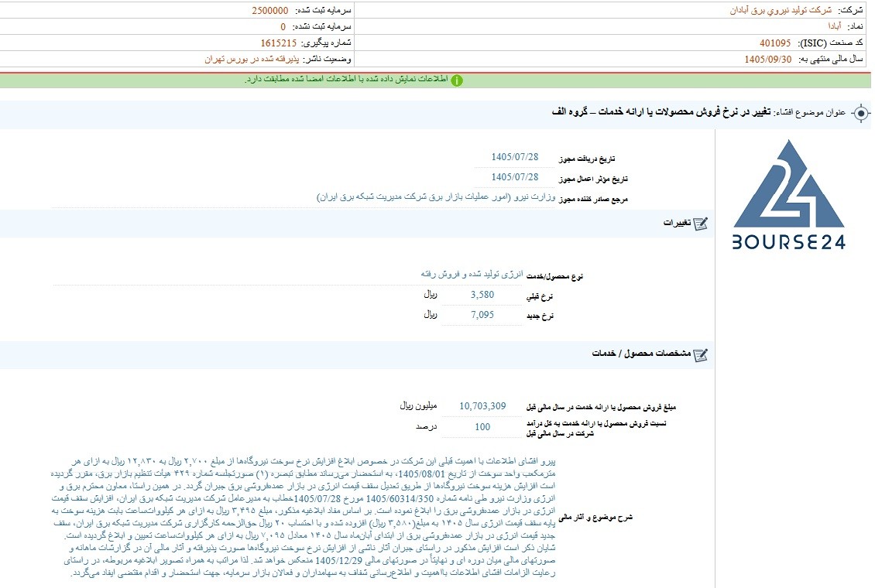
Task: Click the edit icon next to تغییرات
Action: coord(700,224)
